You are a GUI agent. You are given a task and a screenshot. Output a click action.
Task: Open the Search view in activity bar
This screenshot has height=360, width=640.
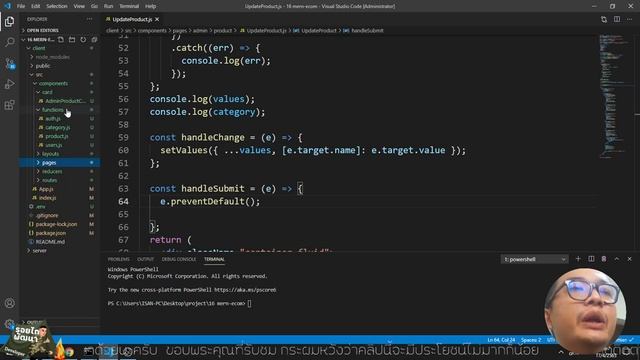pos(9,42)
